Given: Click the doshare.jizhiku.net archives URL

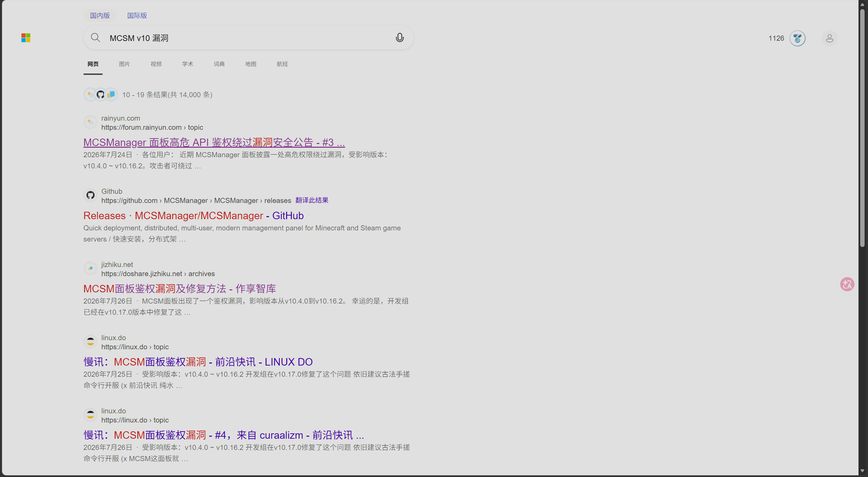Looking at the screenshot, I should click(158, 274).
